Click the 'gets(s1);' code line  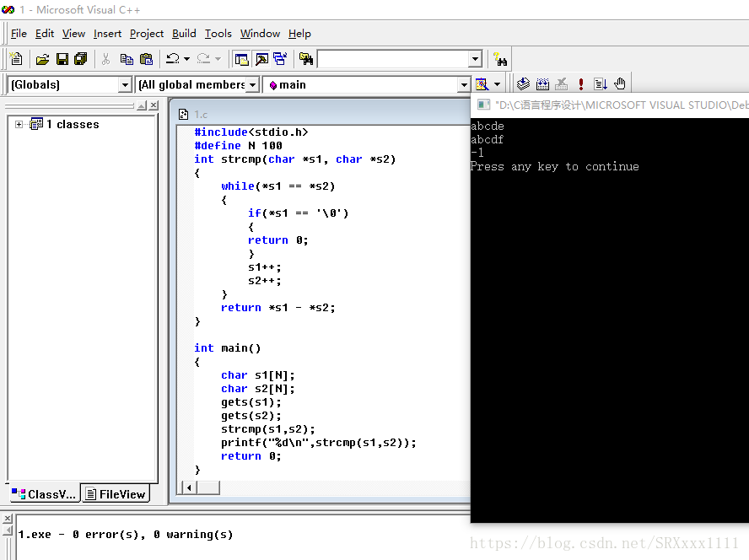pyautogui.click(x=251, y=402)
